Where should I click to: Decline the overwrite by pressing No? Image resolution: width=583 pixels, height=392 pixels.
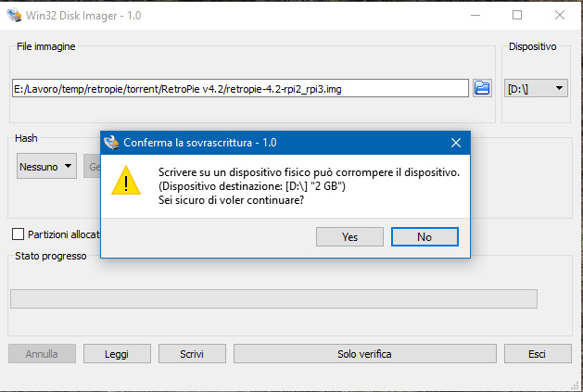tap(425, 236)
